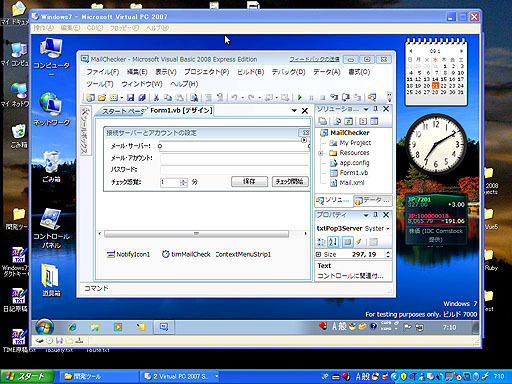Click the メール・アカウント text field
Image resolution: width=512 pixels, height=384 pixels.
[235, 158]
